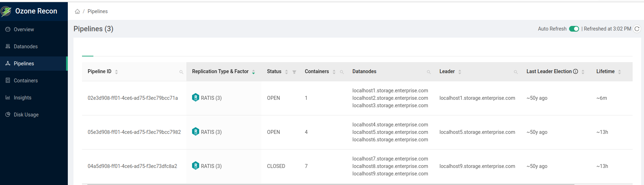
Task: Click Last Leader Election info icon
Action: [575, 71]
